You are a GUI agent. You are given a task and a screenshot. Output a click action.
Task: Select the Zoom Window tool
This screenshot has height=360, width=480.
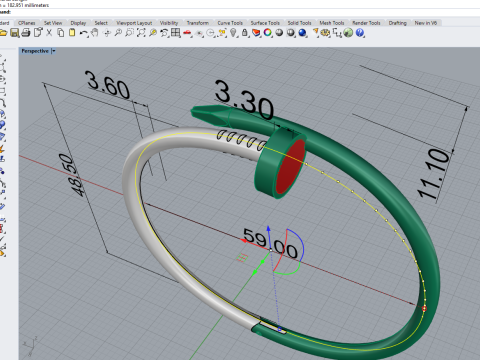tap(130, 33)
